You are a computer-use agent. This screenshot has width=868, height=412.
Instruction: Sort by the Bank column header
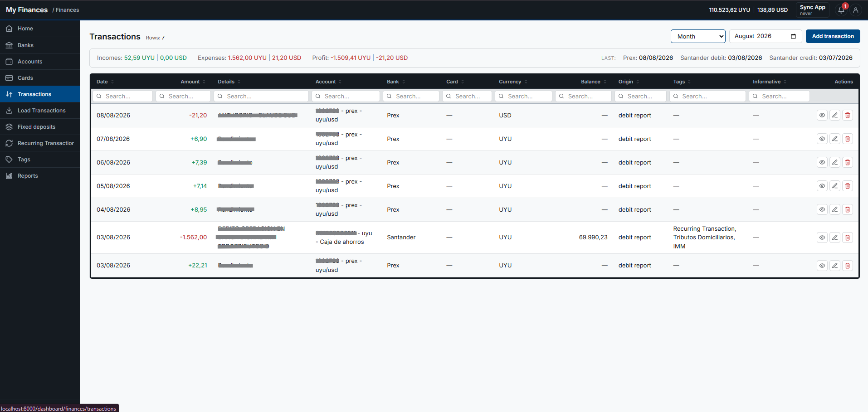tap(396, 82)
